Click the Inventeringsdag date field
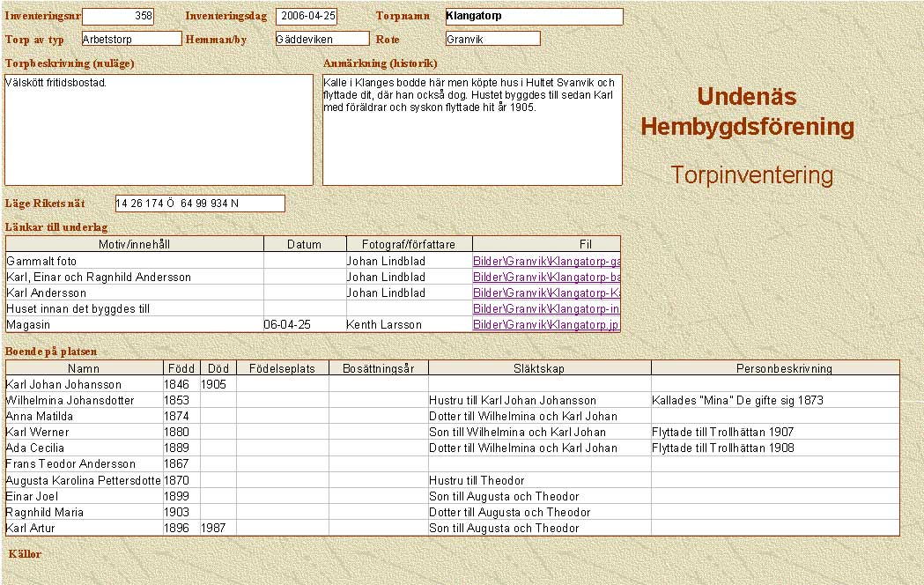This screenshot has height=585, width=924. [306, 17]
